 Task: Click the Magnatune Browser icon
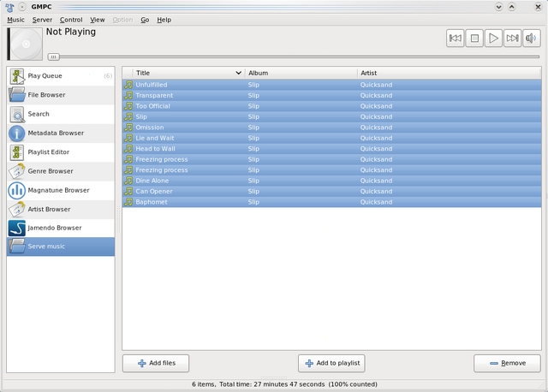pyautogui.click(x=17, y=190)
